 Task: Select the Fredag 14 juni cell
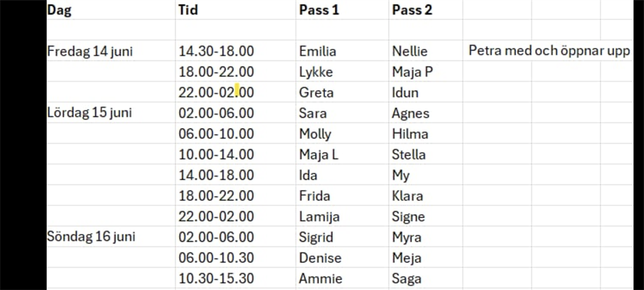(x=91, y=52)
